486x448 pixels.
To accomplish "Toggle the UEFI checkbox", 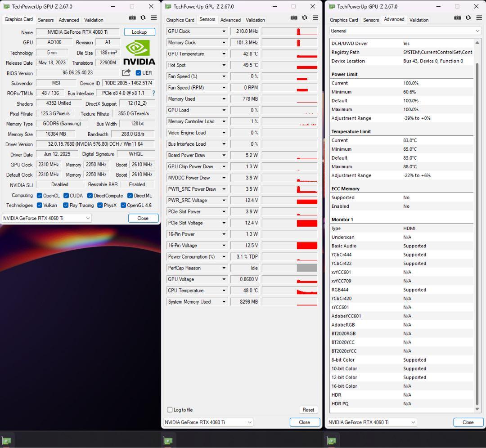I will [138, 73].
